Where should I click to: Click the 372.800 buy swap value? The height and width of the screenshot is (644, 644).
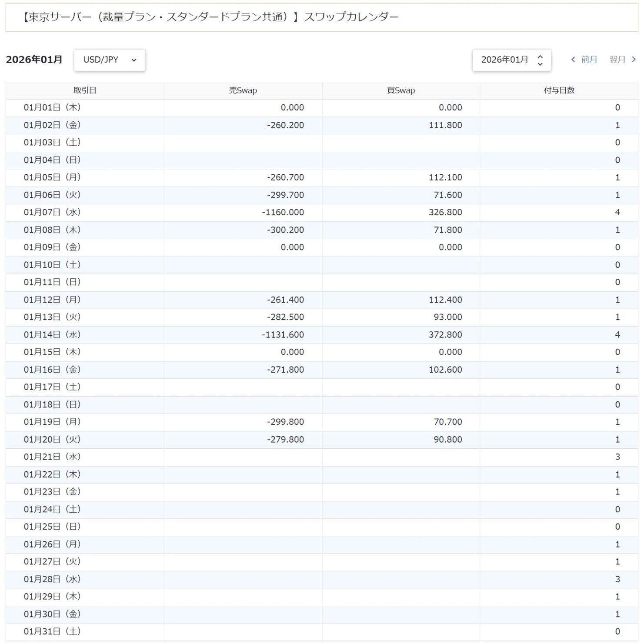pyautogui.click(x=445, y=335)
